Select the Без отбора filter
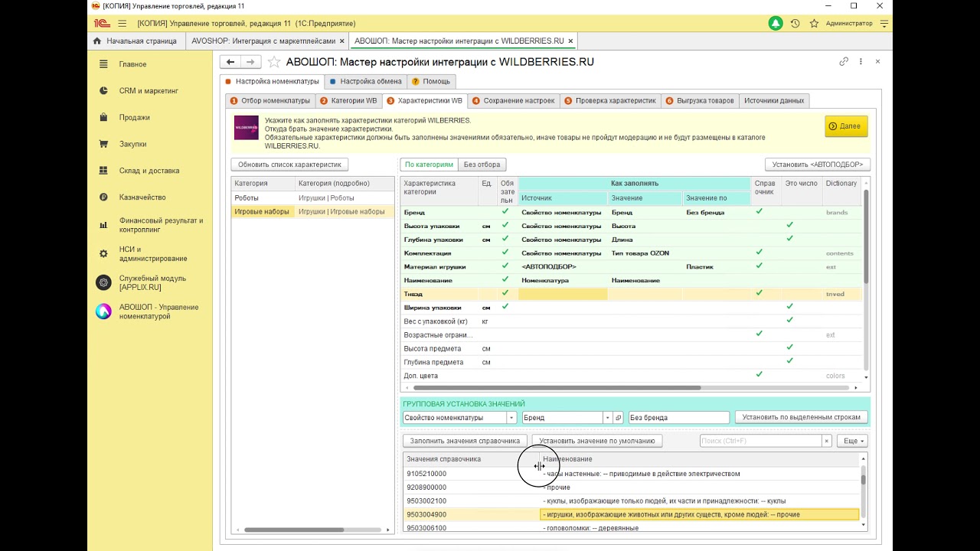Viewport: 980px width, 551px height. click(482, 165)
